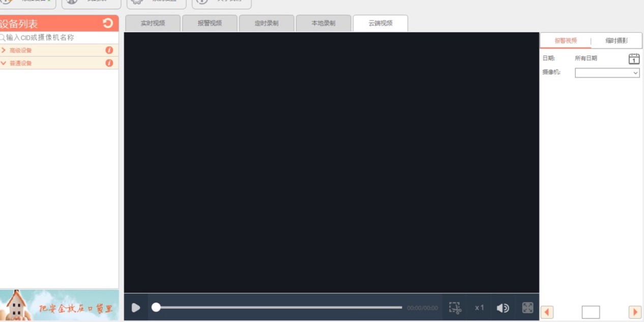Click the video seek bar handle

pos(156,307)
